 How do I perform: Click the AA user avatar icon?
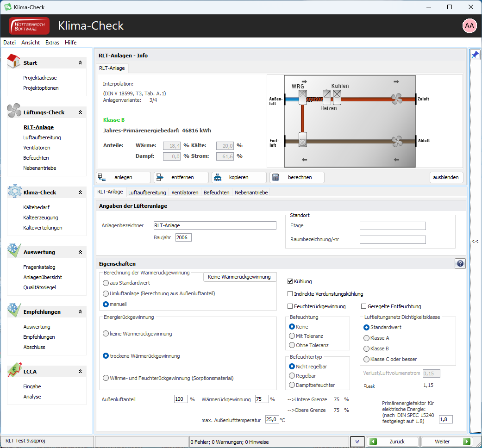(469, 26)
